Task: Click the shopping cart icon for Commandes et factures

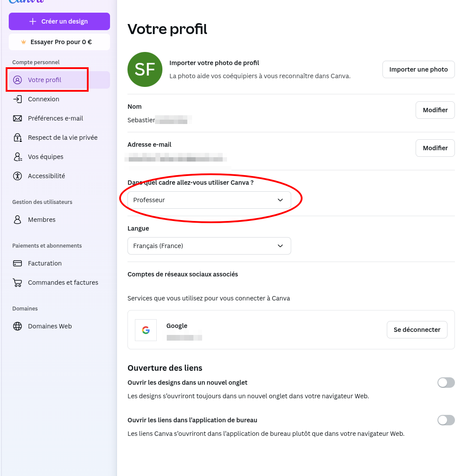Action: point(17,283)
